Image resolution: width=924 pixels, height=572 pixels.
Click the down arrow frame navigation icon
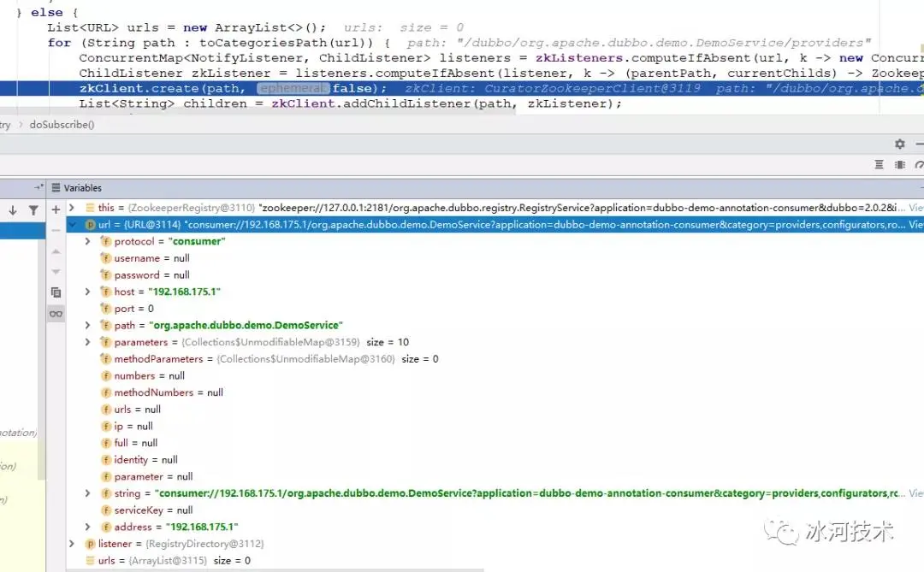pos(12,210)
